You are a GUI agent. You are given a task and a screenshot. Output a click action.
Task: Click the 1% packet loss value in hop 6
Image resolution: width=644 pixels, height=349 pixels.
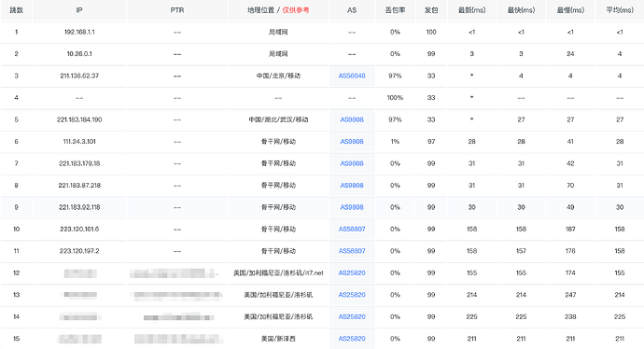(x=395, y=141)
